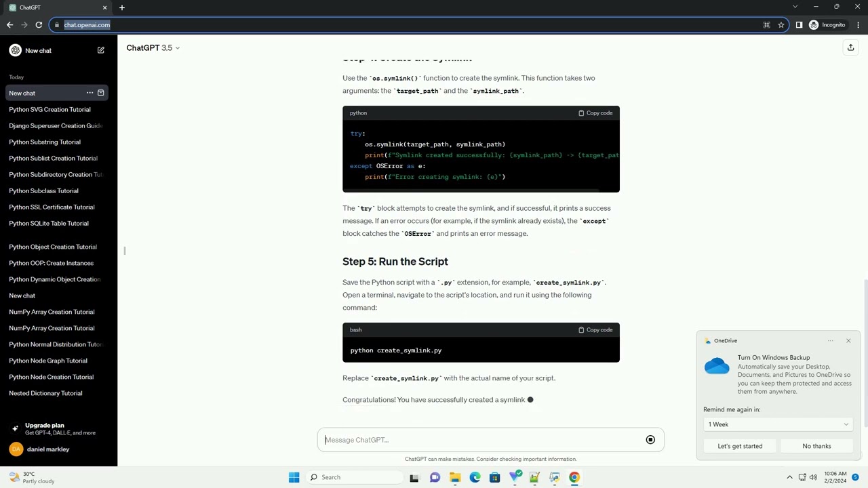The image size is (868, 488).
Task: Click the browser forward arrow
Action: (24, 25)
